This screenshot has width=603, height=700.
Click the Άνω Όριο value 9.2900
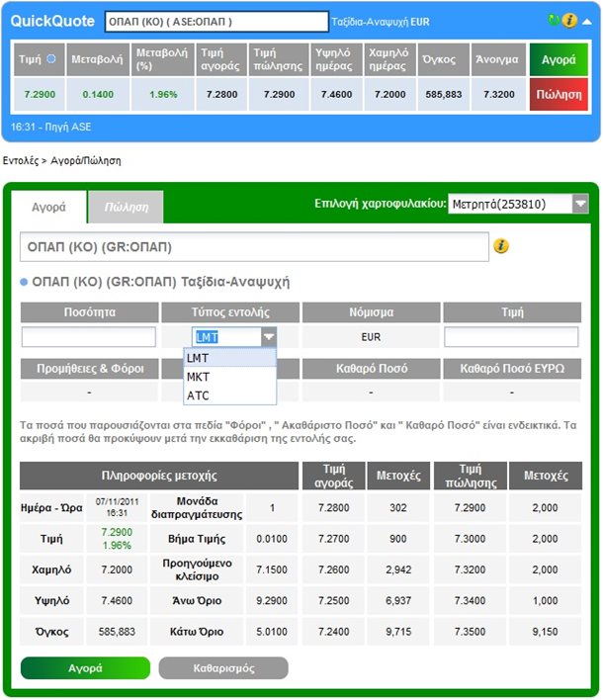272,601
